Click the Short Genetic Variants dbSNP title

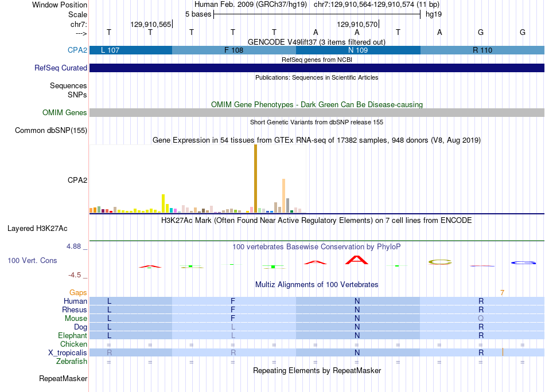tap(317, 122)
